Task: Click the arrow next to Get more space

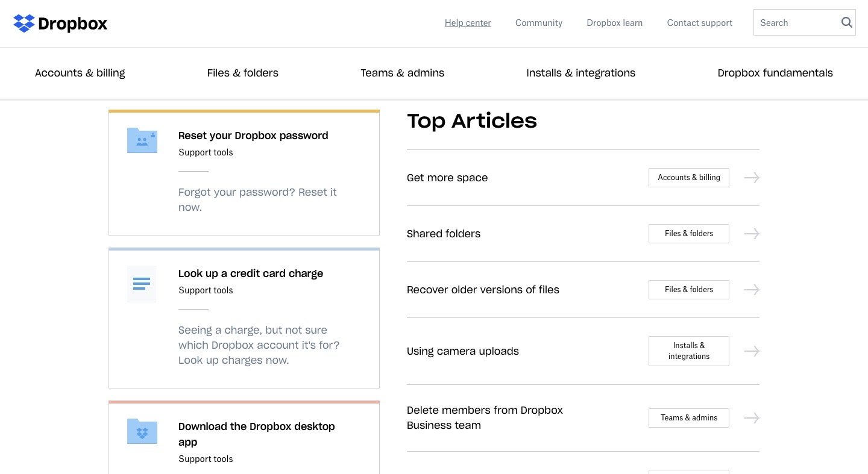Action: pos(751,178)
